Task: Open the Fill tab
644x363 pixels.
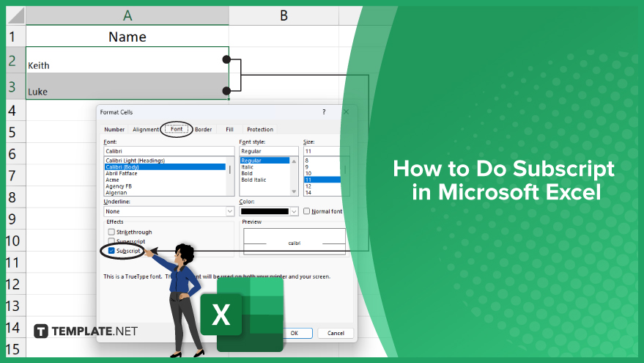Action: pos(229,130)
